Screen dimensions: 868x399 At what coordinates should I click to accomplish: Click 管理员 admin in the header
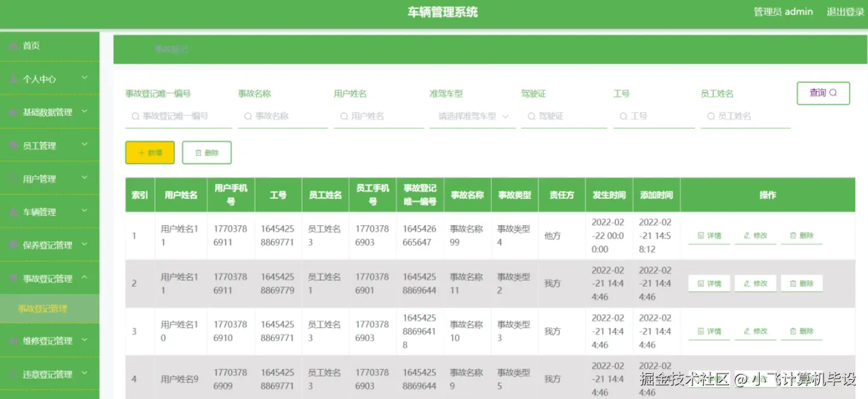(783, 11)
